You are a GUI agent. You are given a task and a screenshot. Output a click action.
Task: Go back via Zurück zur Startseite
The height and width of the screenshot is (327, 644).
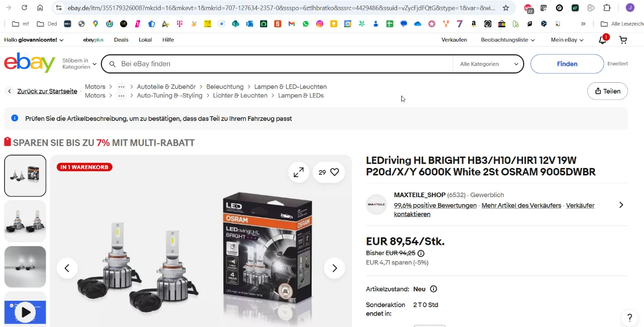coord(47,91)
